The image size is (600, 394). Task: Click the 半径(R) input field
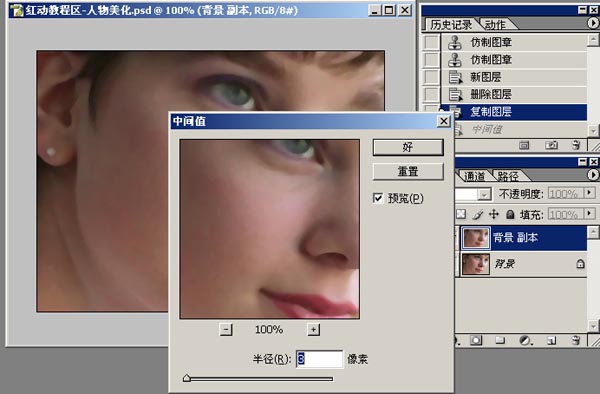pos(320,359)
